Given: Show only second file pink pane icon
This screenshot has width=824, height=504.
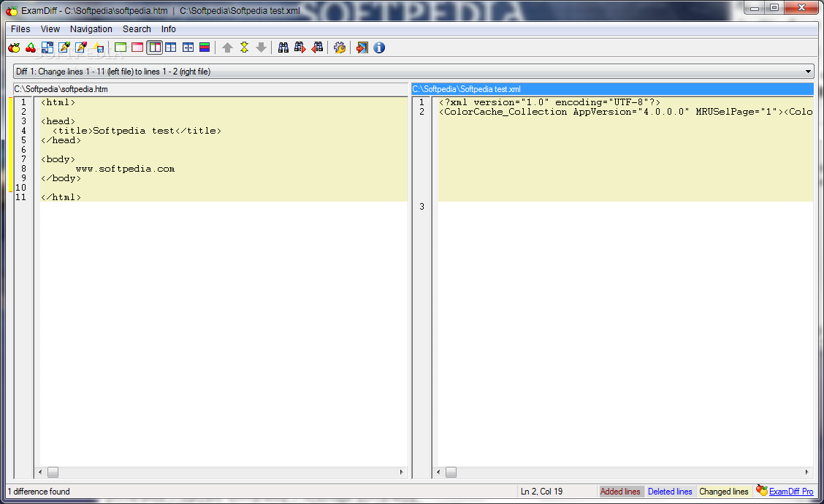Looking at the screenshot, I should (x=137, y=47).
